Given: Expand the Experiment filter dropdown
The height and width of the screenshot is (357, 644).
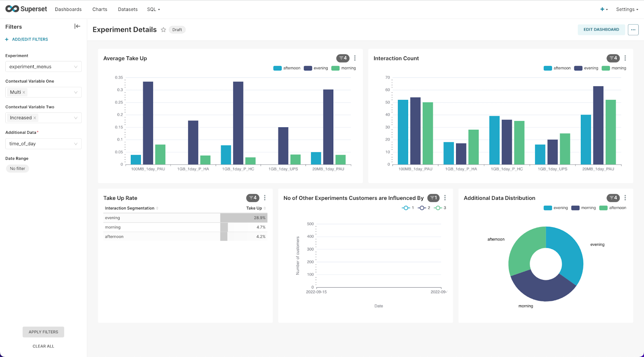Looking at the screenshot, I should coord(43,67).
